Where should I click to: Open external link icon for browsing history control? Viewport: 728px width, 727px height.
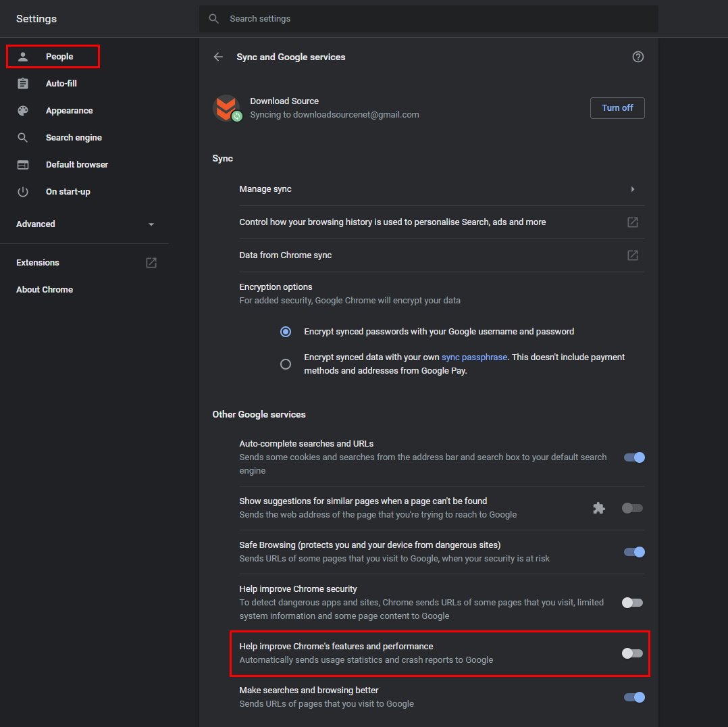pyautogui.click(x=632, y=222)
